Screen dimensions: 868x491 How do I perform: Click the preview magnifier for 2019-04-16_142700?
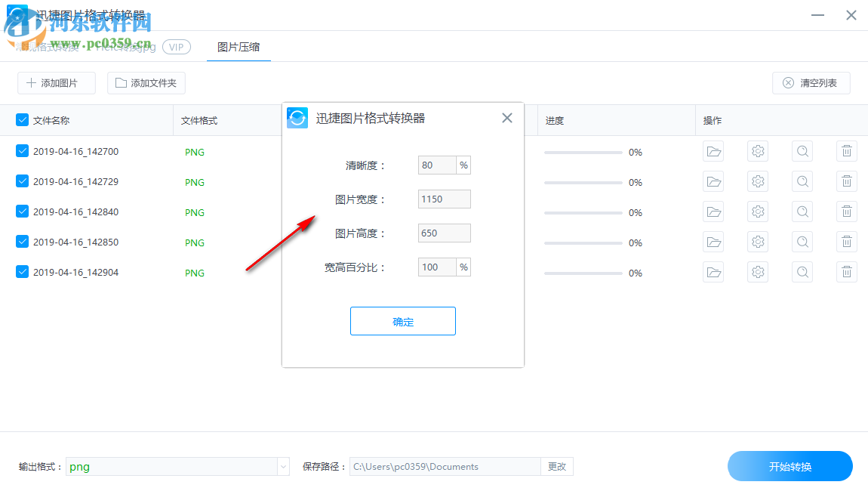tap(802, 151)
